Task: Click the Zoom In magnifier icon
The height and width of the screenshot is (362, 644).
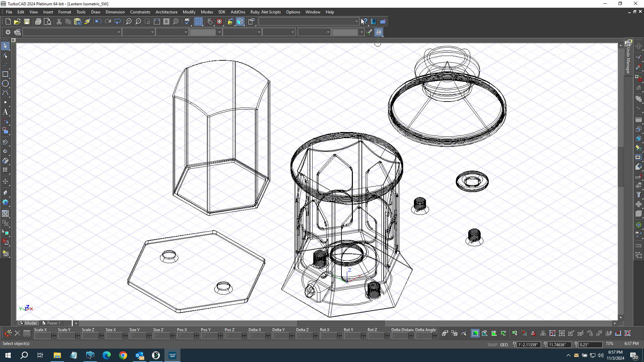Action: tap(129, 21)
